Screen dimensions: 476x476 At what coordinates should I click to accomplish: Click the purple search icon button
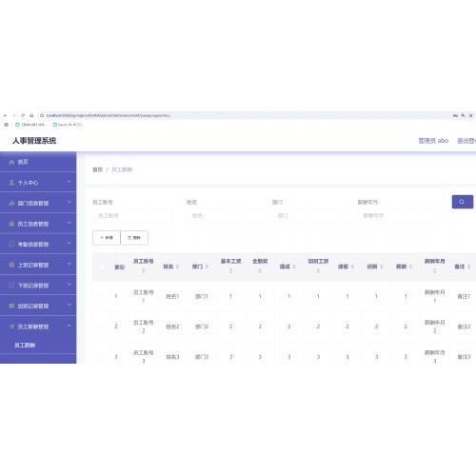(463, 202)
